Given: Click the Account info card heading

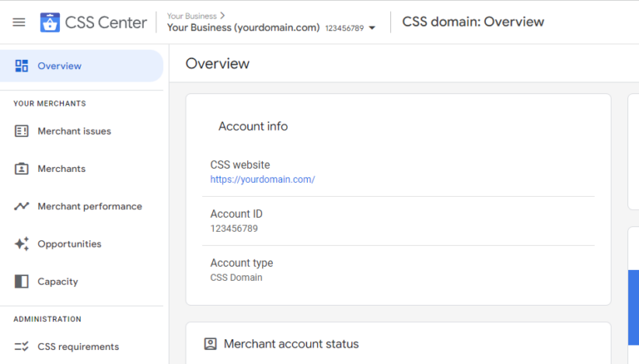Looking at the screenshot, I should 253,126.
